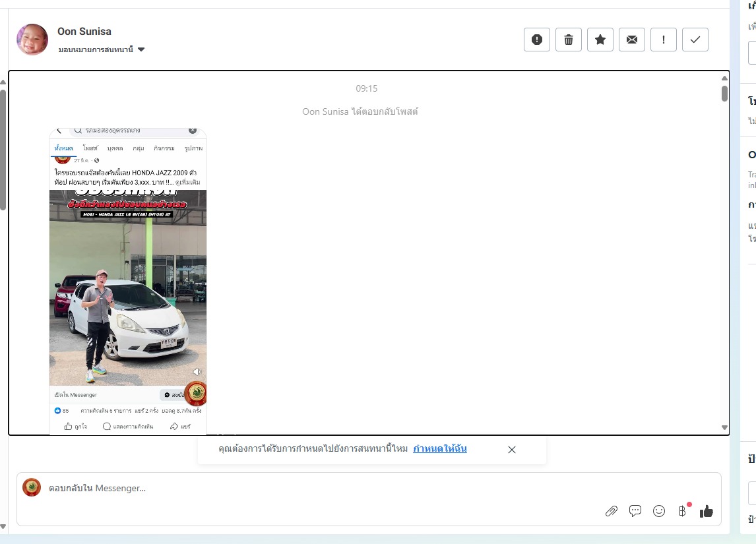Screen dimensions: 756x544
Task: Flag conversation as priority using the plain exclamation button
Action: (663, 40)
